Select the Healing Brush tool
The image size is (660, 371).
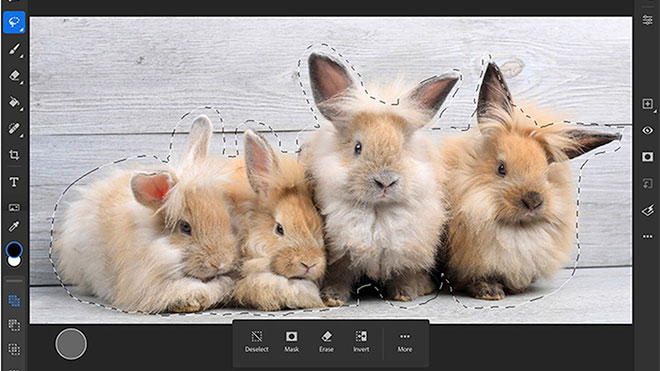[14, 128]
